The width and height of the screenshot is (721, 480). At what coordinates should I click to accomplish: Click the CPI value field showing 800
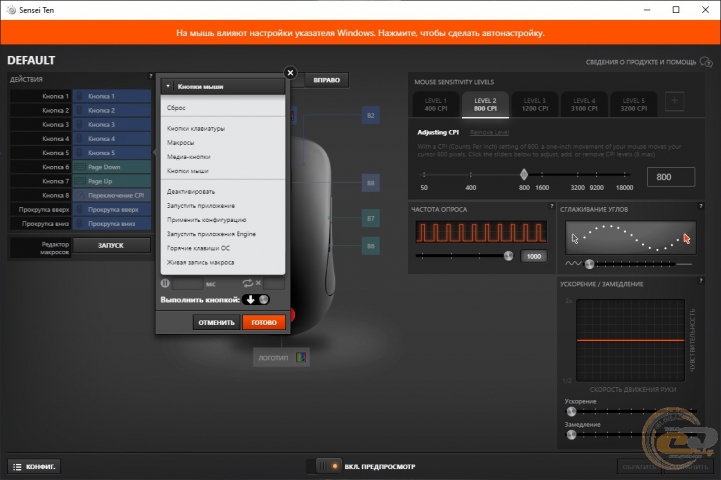[x=671, y=177]
